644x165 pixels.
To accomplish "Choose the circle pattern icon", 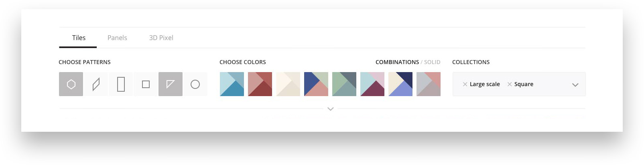I will [x=195, y=84].
